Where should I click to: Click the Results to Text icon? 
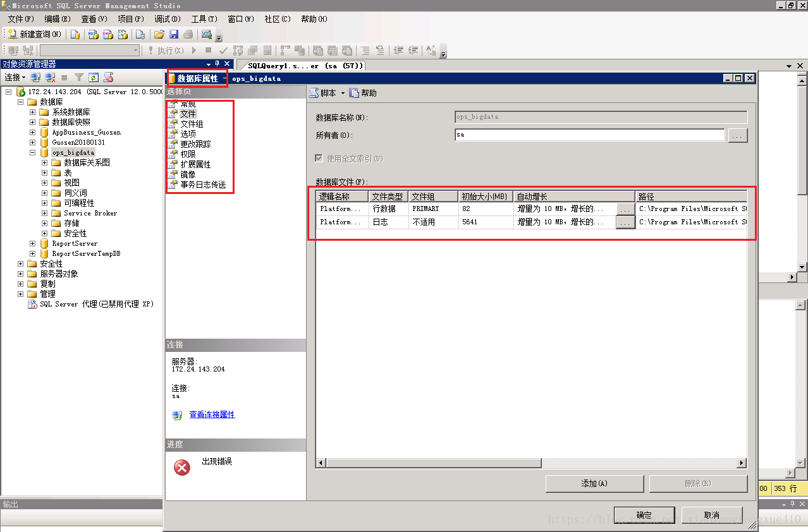(x=319, y=50)
